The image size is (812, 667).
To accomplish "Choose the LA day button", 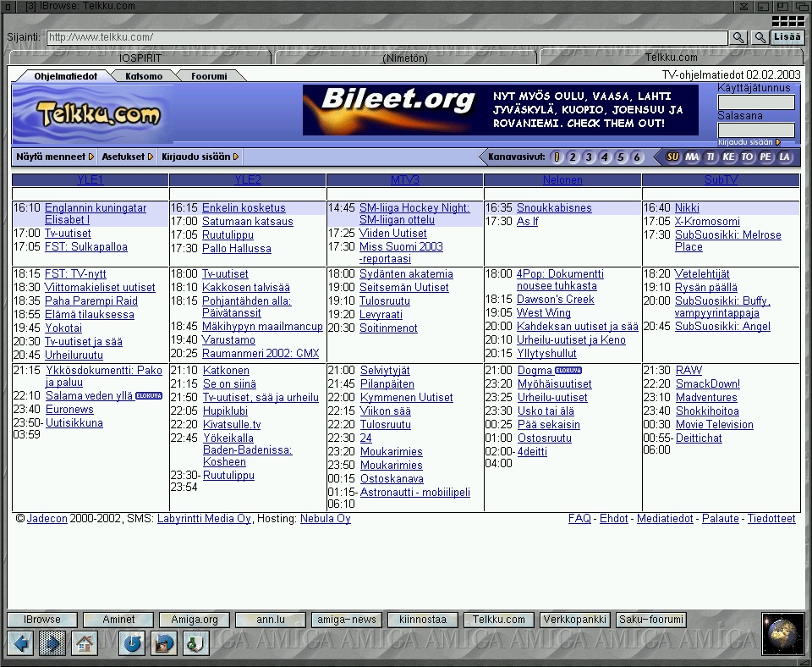I will click(785, 157).
